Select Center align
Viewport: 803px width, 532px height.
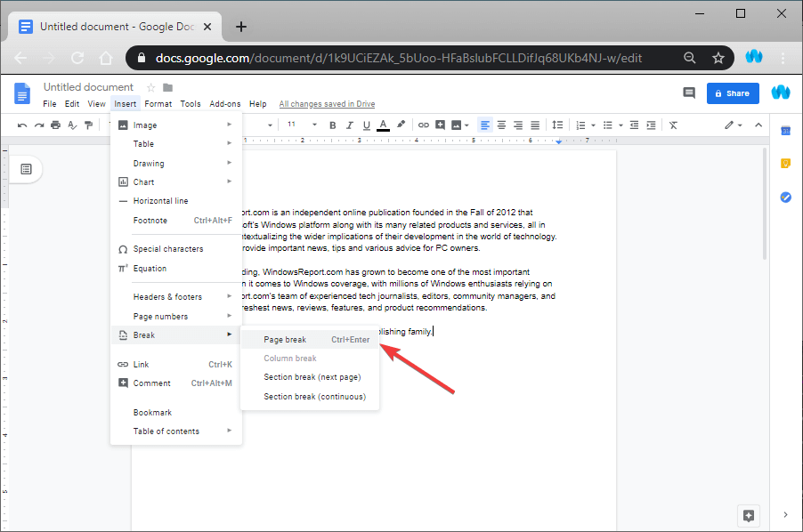[x=501, y=125]
